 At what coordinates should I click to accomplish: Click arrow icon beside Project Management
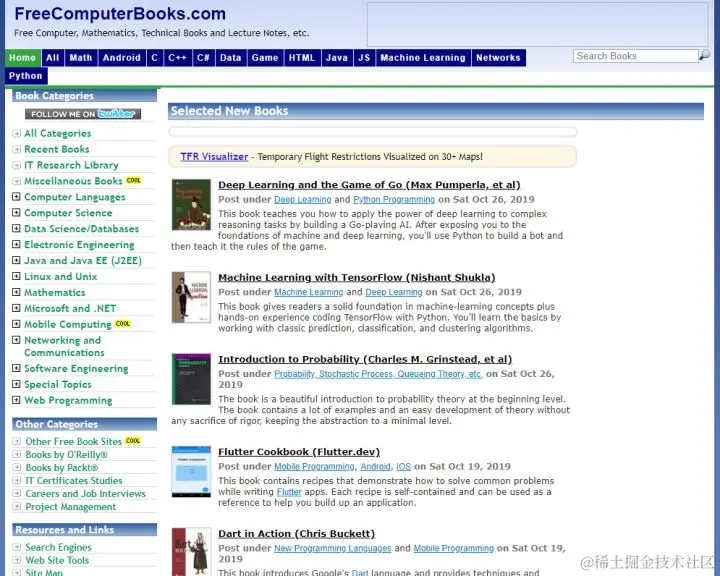[x=17, y=507]
